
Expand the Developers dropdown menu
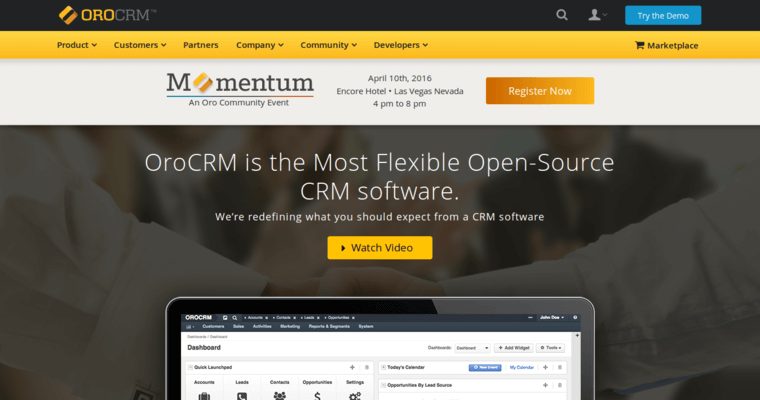pos(400,45)
